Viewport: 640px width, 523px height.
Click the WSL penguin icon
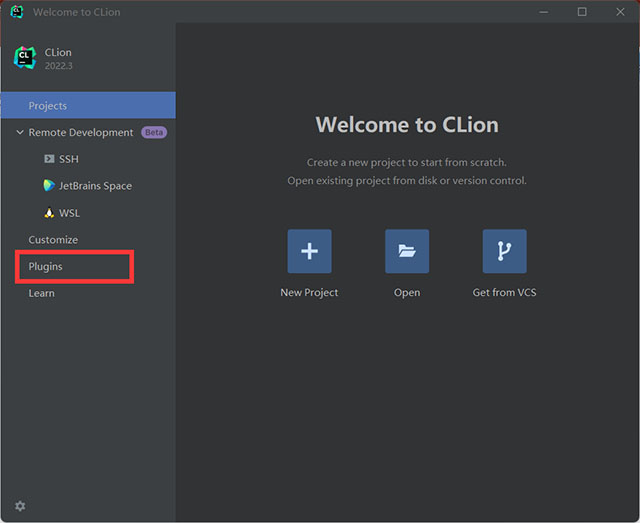coord(49,213)
